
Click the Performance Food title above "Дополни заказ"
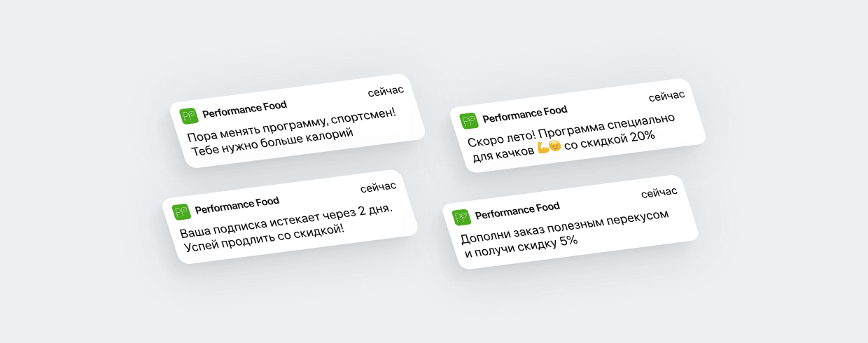point(517,210)
